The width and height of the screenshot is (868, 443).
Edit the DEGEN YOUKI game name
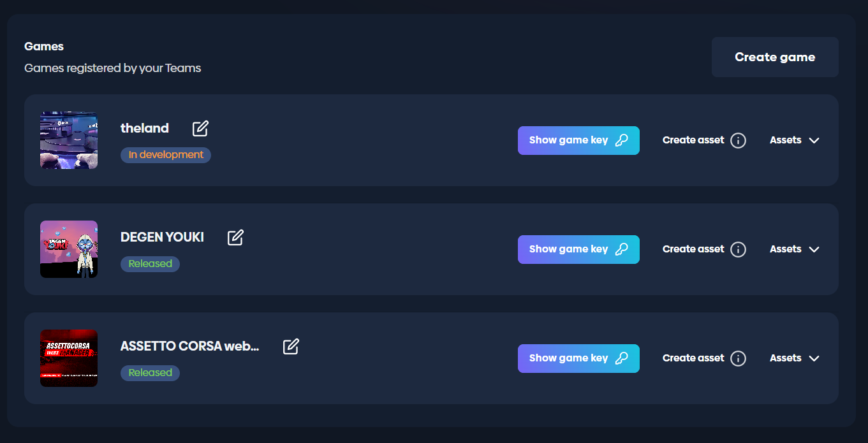[235, 237]
